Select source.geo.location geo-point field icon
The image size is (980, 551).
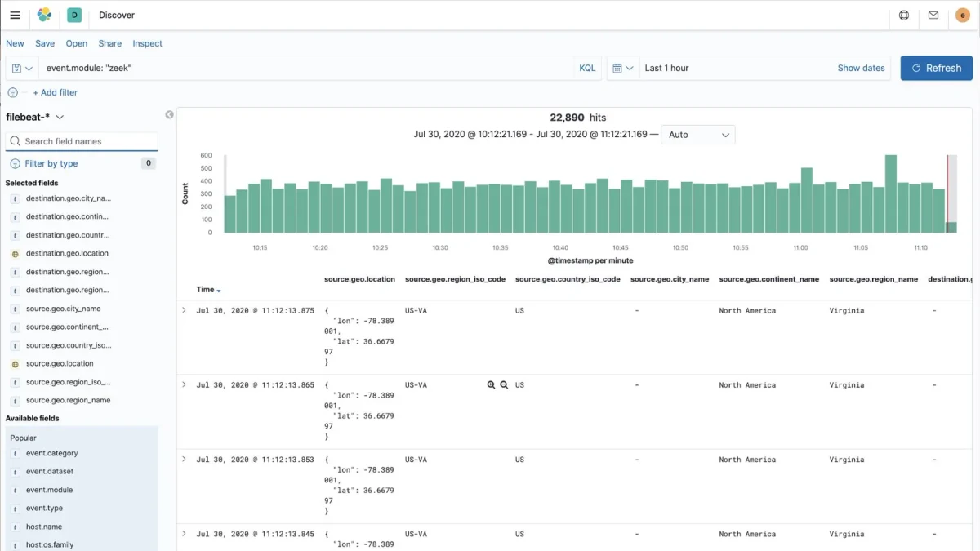tap(15, 364)
